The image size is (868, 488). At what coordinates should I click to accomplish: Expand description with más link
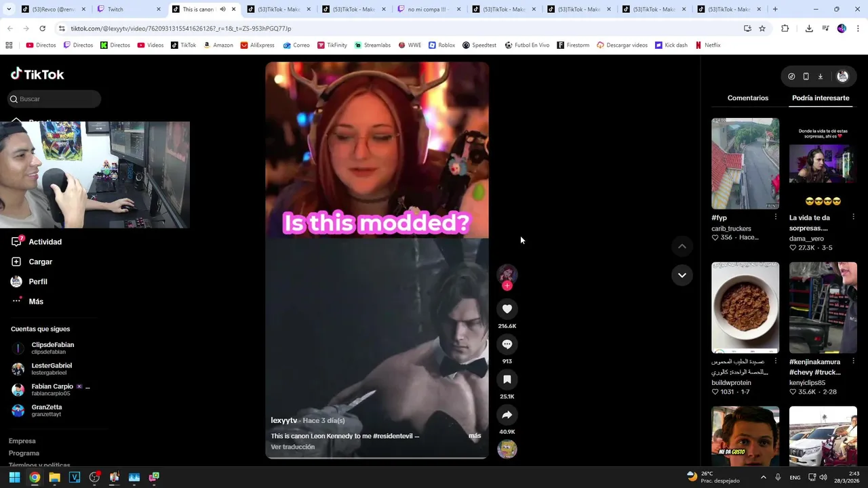pyautogui.click(x=475, y=436)
